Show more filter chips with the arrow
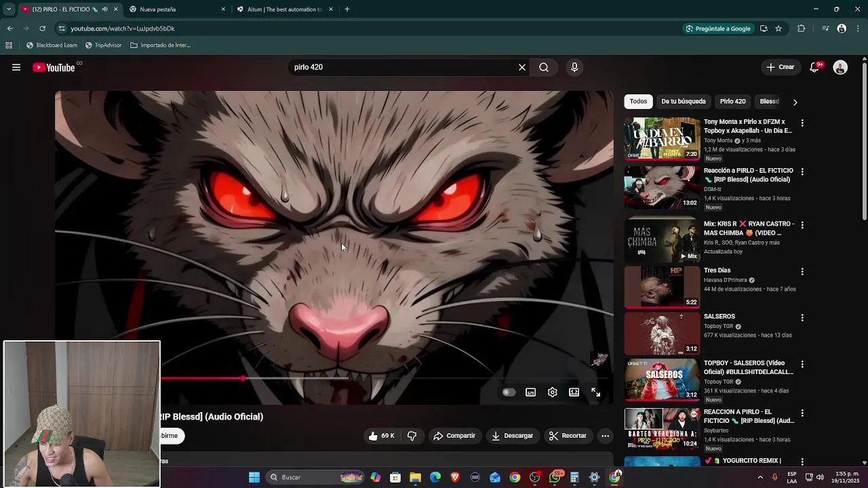Viewport: 868px width, 488px height. [795, 102]
